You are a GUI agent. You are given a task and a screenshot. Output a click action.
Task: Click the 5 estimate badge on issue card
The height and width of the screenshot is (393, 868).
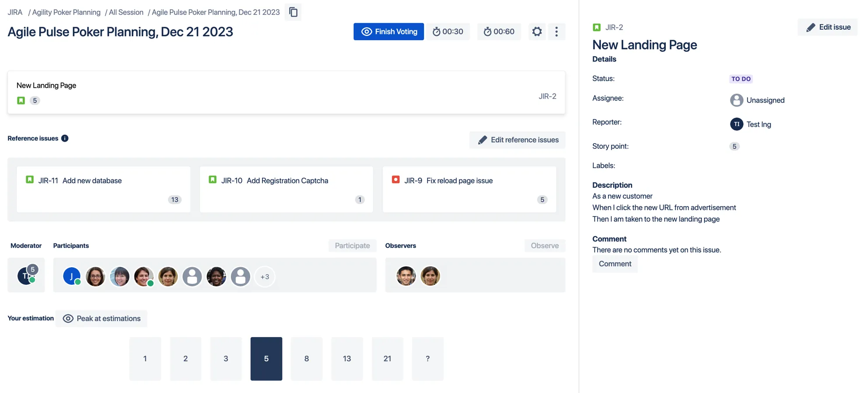tap(35, 100)
